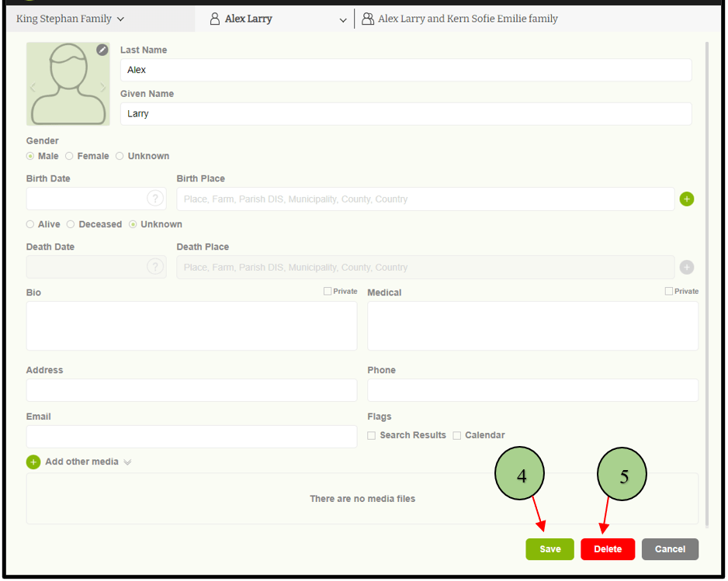
Task: Click the left arrow on profile photo
Action: pos(33,88)
